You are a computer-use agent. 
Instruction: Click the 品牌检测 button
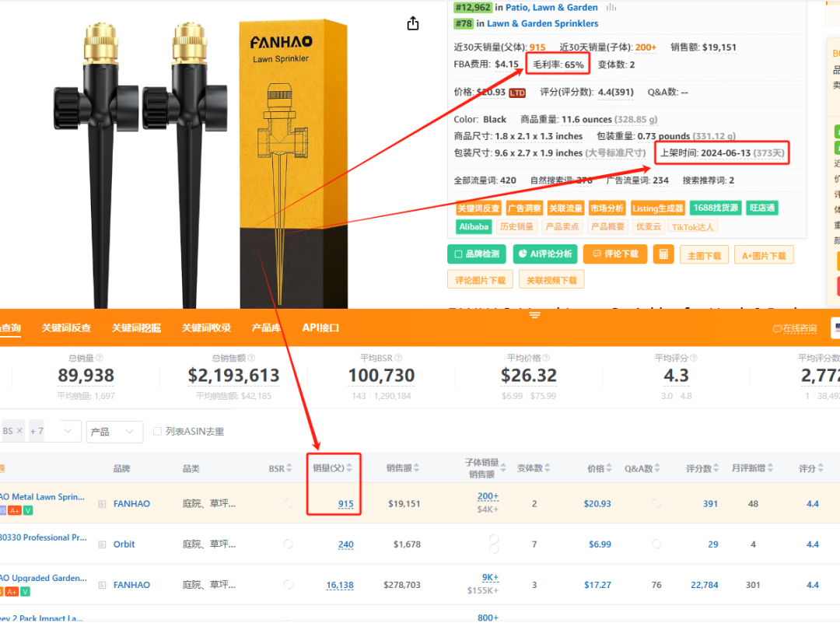tap(476, 254)
